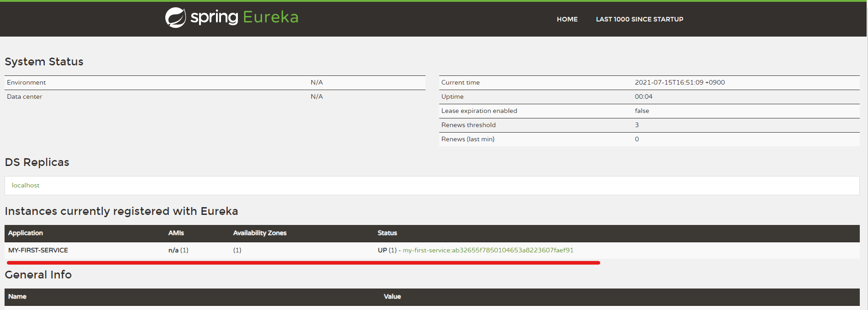
Task: Click the DS Replicas heading
Action: 37,162
